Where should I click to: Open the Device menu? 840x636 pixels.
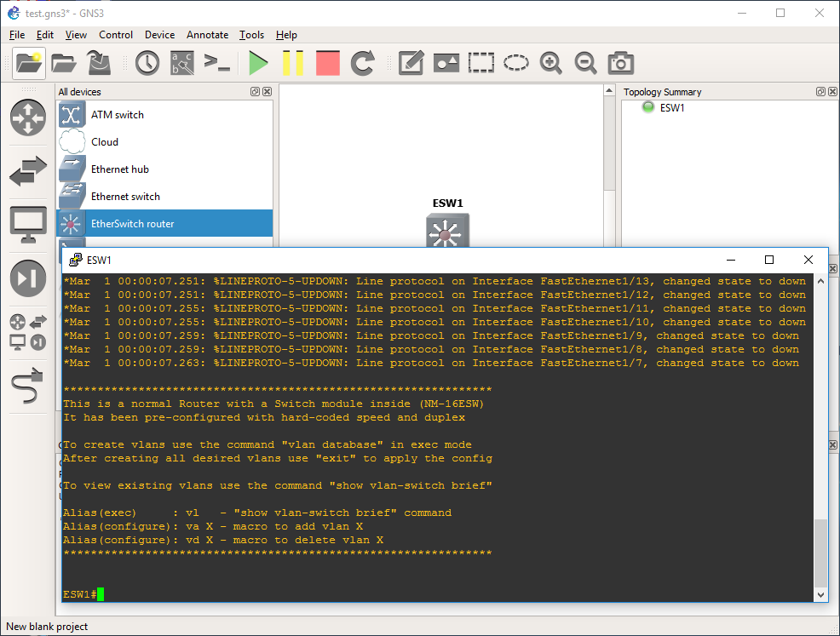click(159, 35)
